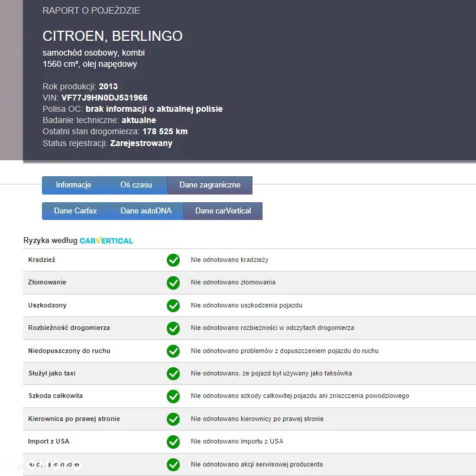Click green check icon for Kradzież
The width and height of the screenshot is (476, 476).
tap(173, 260)
